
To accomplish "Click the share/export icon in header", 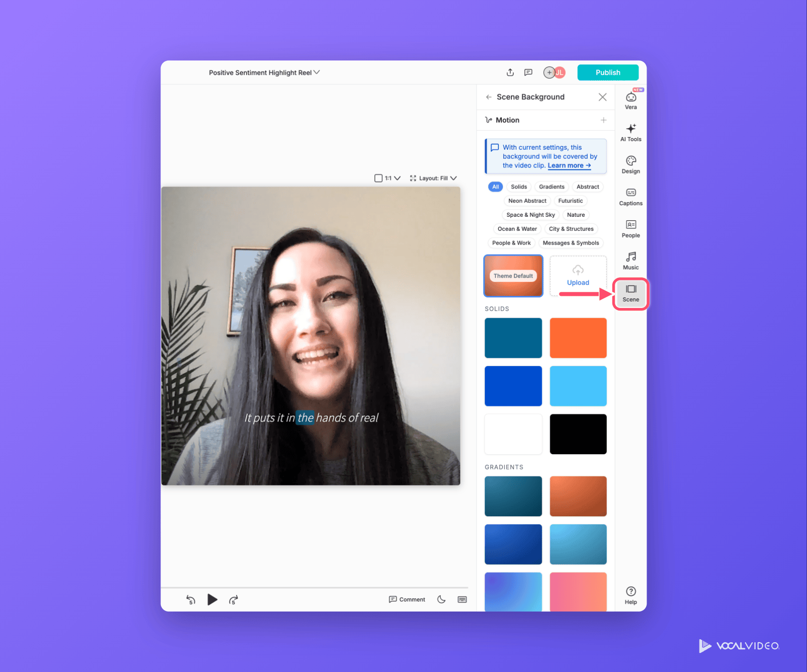I will 510,73.
